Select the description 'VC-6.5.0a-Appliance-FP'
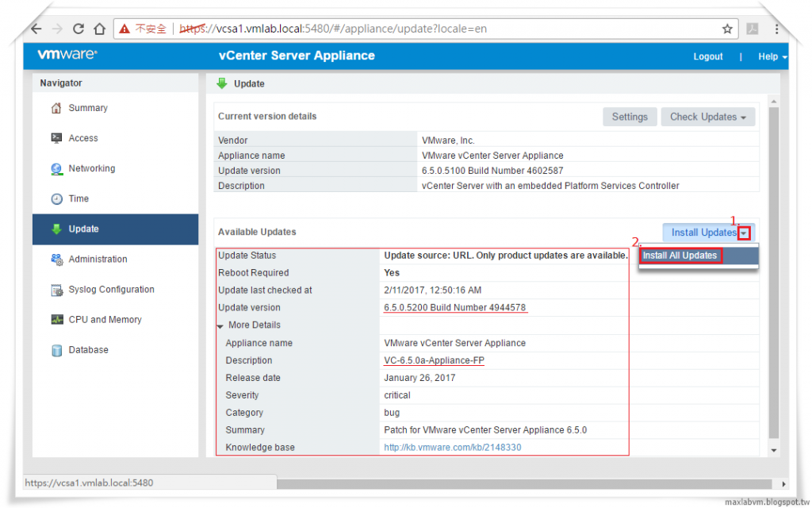This screenshot has height=508, width=812. click(x=434, y=360)
